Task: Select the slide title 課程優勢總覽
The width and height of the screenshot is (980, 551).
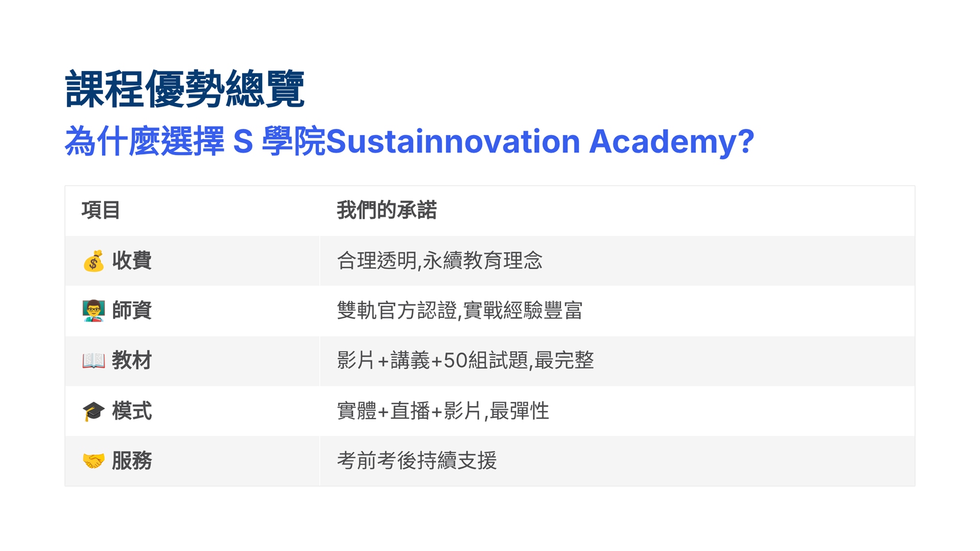Action: click(185, 89)
